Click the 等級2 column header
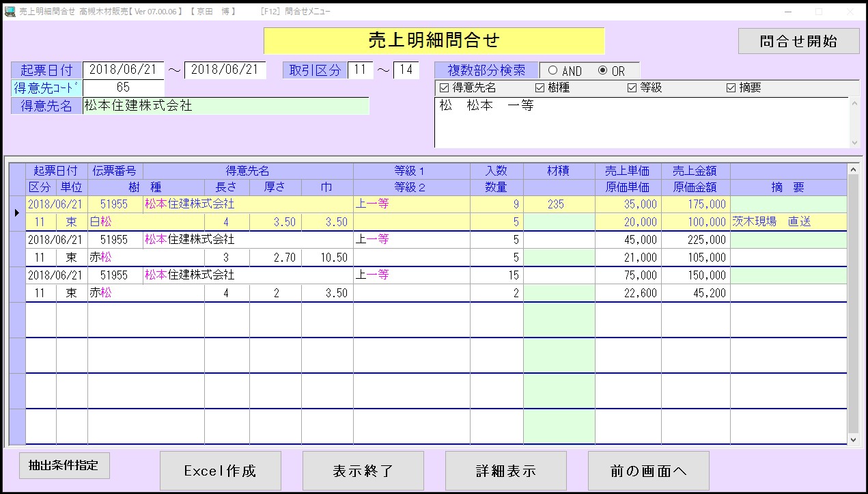Screen dimensions: 868x494 [x=411, y=187]
